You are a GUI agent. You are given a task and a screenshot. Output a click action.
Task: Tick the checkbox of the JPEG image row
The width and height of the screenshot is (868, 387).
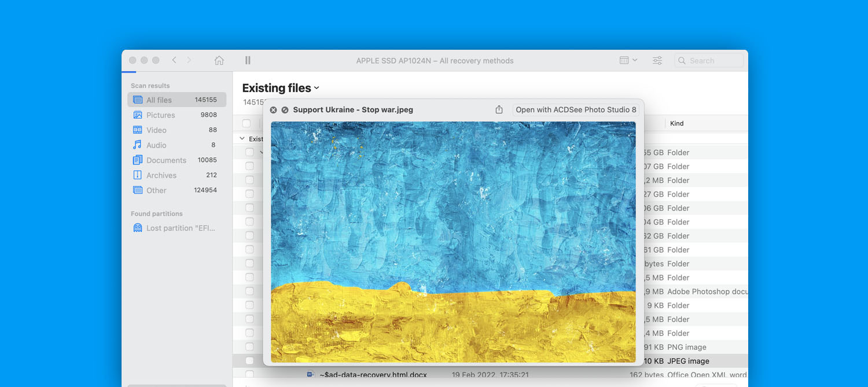[249, 360]
